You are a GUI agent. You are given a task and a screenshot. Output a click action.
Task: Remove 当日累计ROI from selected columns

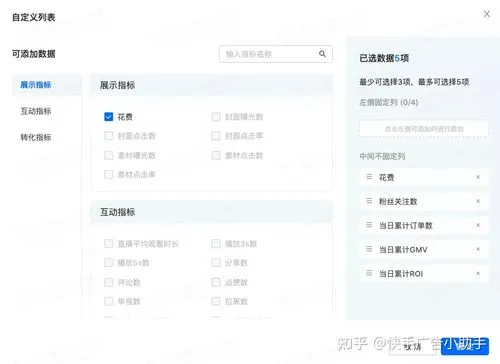pyautogui.click(x=478, y=273)
